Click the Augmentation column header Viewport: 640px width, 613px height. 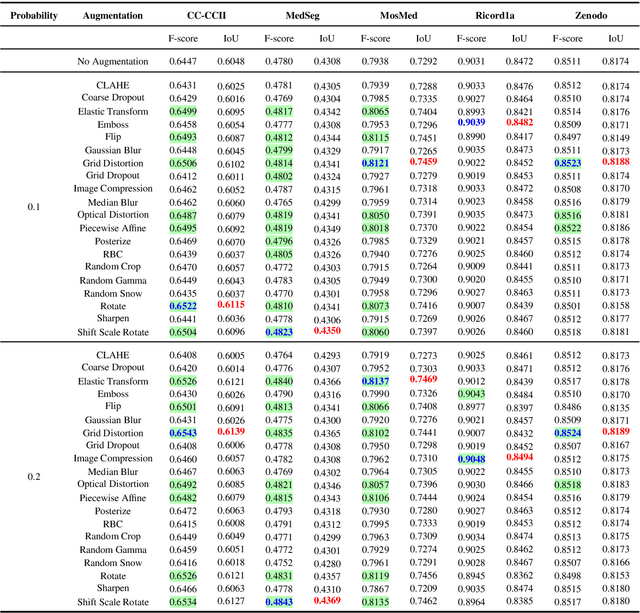coord(113,16)
